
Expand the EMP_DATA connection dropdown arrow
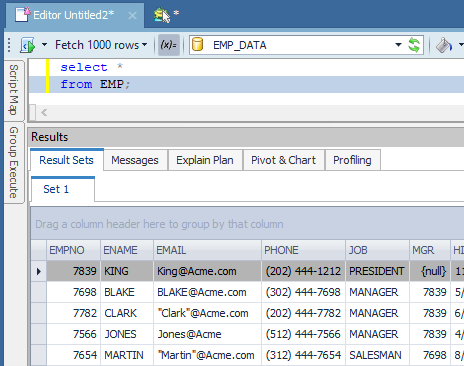pos(398,45)
